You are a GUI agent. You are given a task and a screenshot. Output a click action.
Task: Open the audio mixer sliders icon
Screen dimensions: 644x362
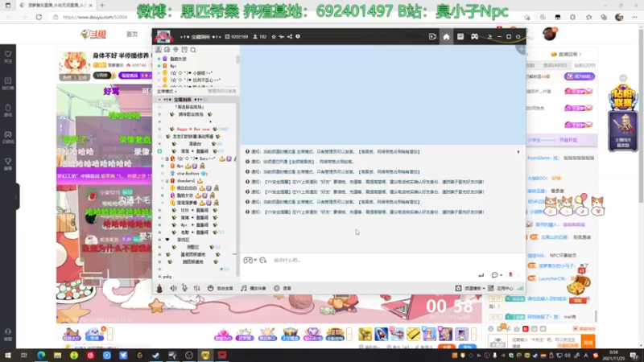(x=196, y=288)
